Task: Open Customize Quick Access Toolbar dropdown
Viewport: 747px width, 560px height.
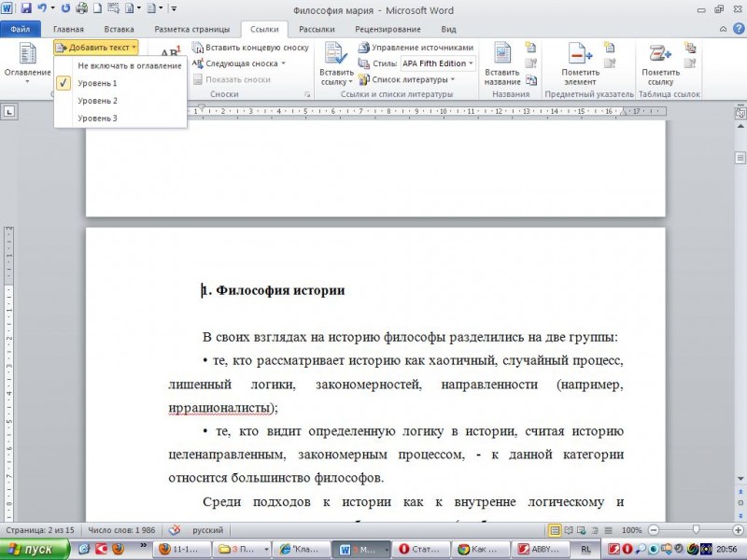Action: (x=174, y=8)
